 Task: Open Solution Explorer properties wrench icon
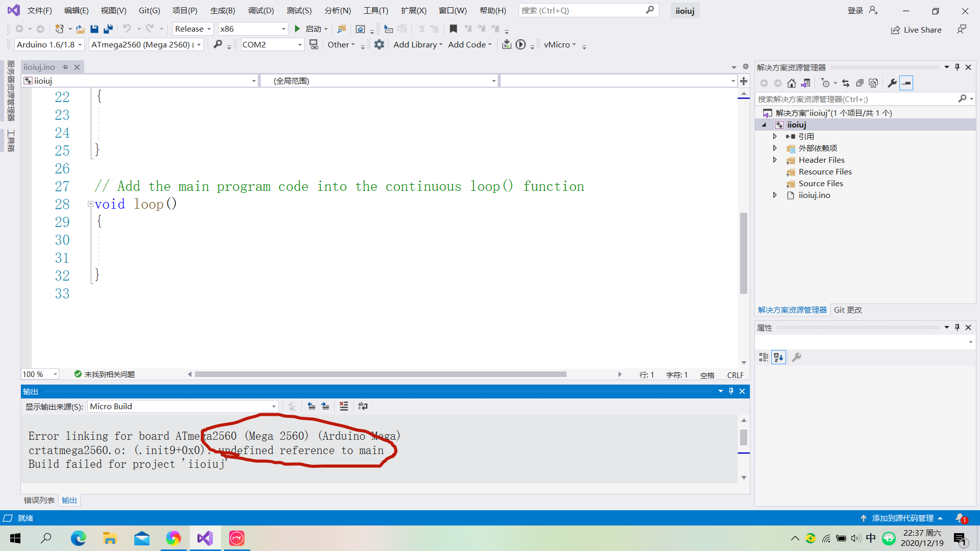pyautogui.click(x=892, y=83)
